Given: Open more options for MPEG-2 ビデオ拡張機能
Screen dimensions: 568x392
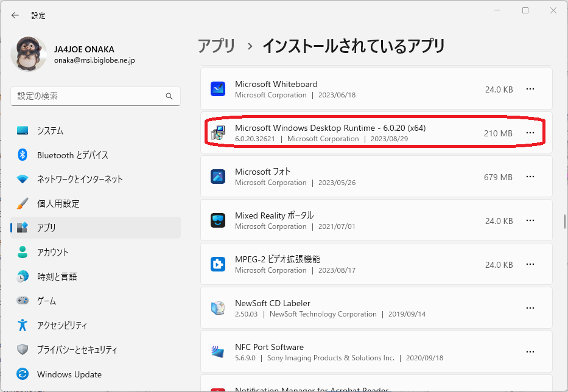Looking at the screenshot, I should 530,264.
